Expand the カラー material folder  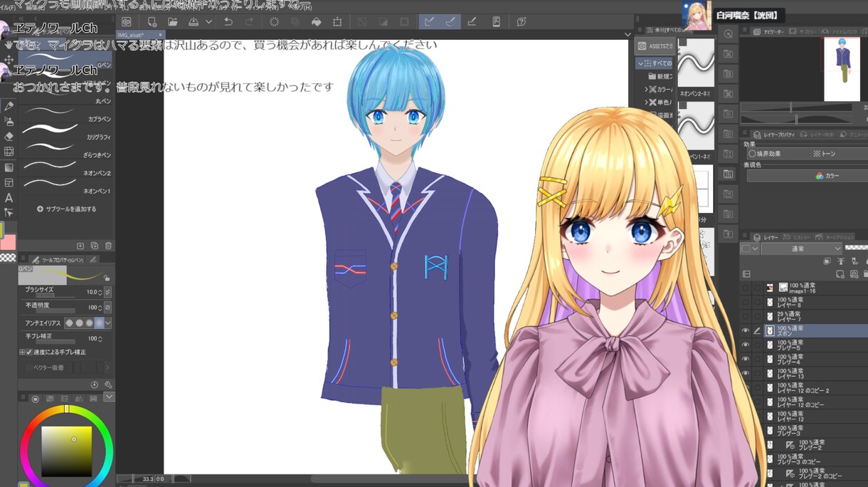646,90
